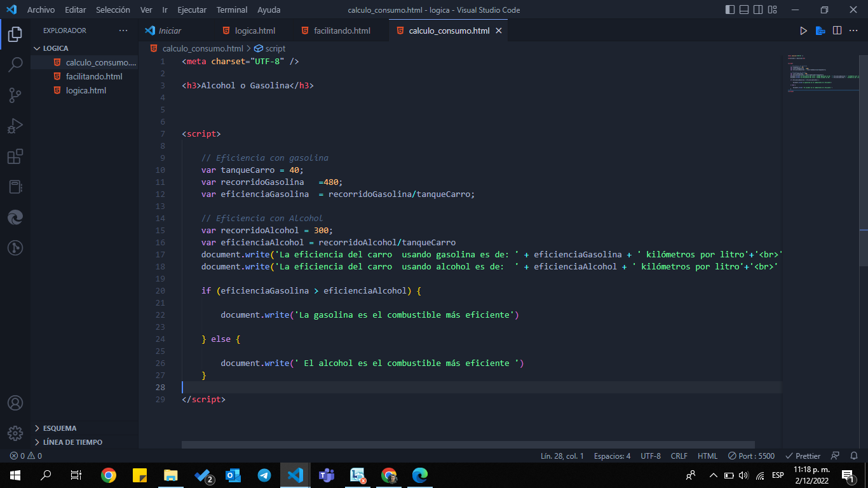The image size is (868, 488).
Task: Open the Edge browser tools activity icon
Action: pyautogui.click(x=15, y=217)
